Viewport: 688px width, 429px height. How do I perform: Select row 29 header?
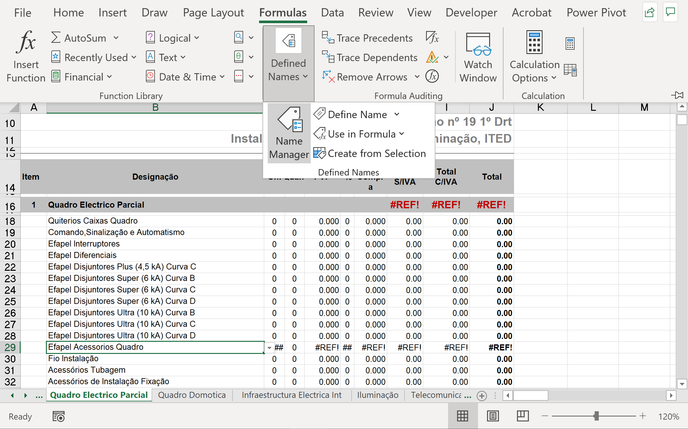(x=10, y=347)
